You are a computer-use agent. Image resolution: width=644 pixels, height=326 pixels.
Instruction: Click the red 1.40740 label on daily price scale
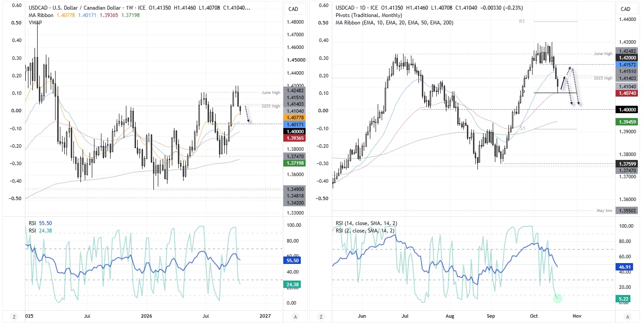coord(626,93)
